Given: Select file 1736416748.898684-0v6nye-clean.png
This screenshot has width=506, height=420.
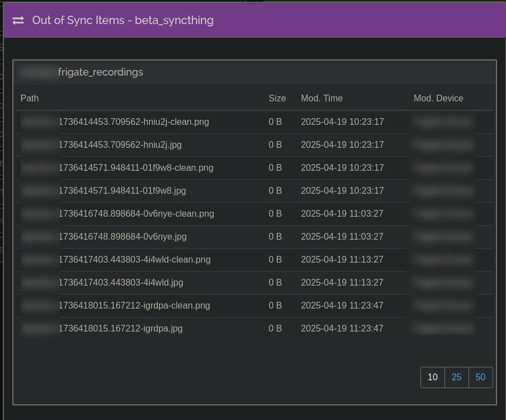Looking at the screenshot, I should coord(137,213).
